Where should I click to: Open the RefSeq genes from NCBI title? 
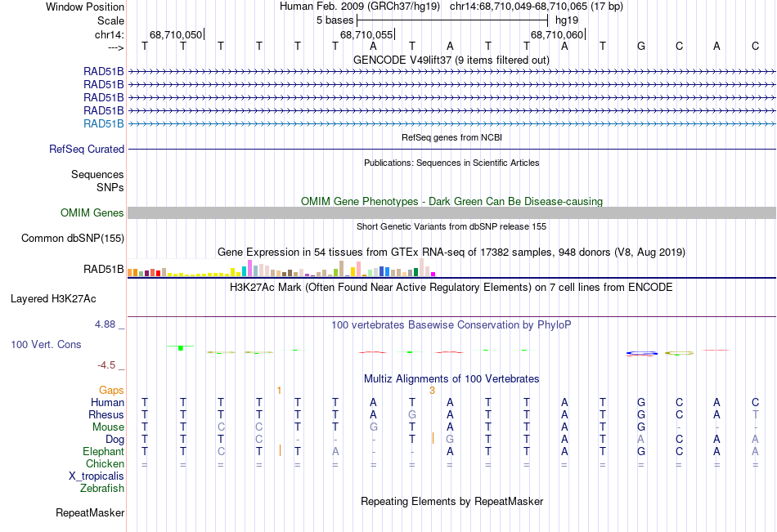451,137
